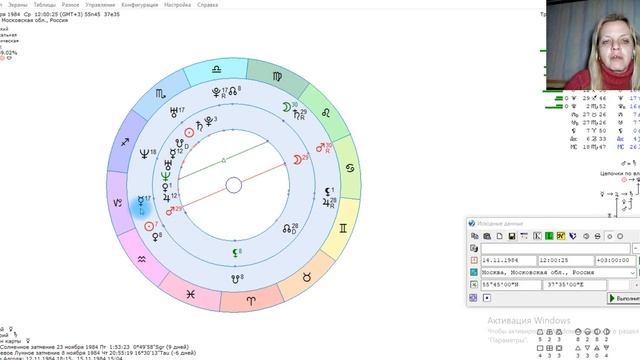The image size is (640, 360).
Task: Click the yellow square toolbar icon
Action: point(560,236)
